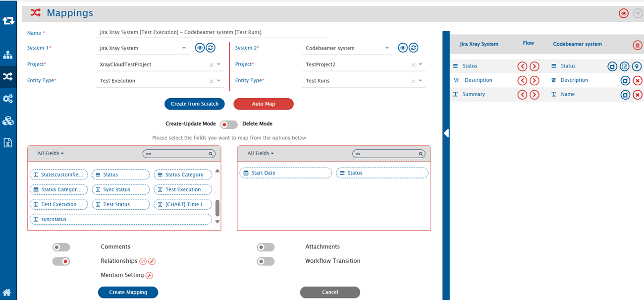644x300 pixels.
Task: Click the Create Mapping button
Action: coord(128,292)
